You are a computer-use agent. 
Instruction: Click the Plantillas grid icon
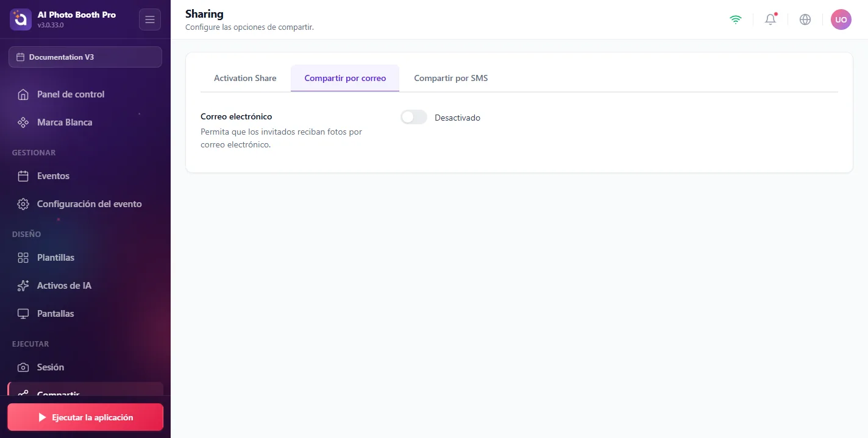[23, 258]
